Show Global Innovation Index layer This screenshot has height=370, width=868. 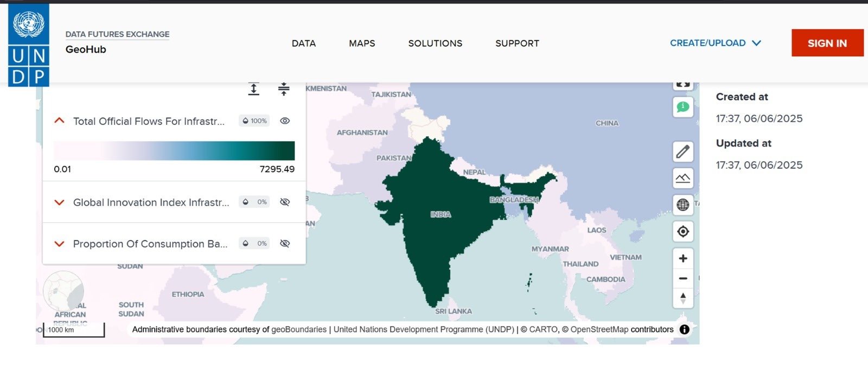click(285, 202)
